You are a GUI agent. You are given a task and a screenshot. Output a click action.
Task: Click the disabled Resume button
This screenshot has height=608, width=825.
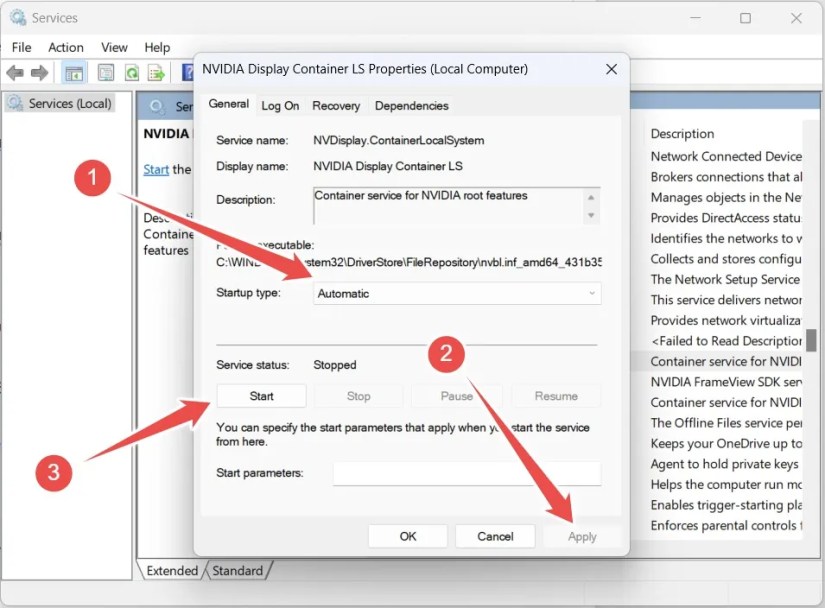click(x=556, y=396)
